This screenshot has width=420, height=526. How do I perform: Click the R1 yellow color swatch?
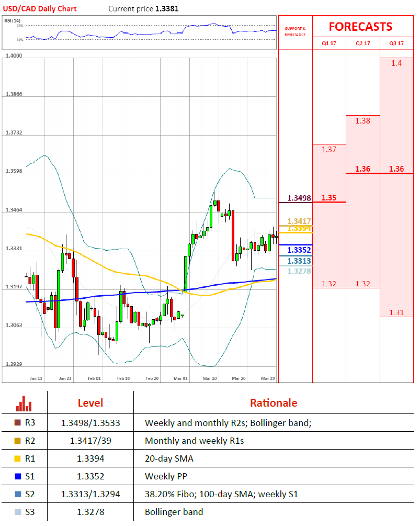pos(18,458)
